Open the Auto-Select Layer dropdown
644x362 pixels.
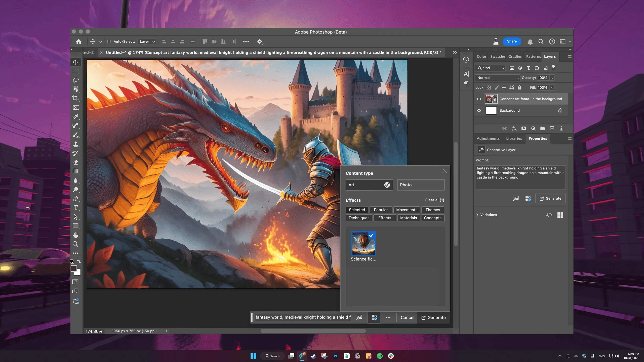click(147, 41)
